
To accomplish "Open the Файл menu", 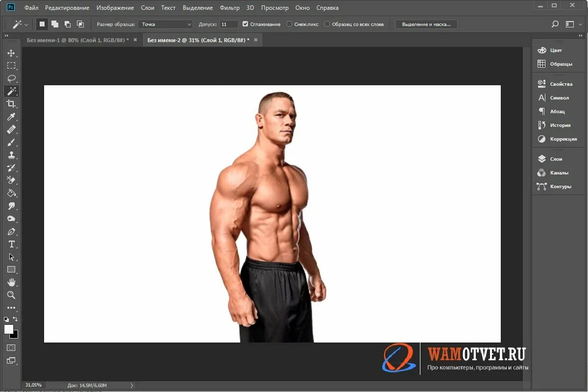I will click(31, 8).
